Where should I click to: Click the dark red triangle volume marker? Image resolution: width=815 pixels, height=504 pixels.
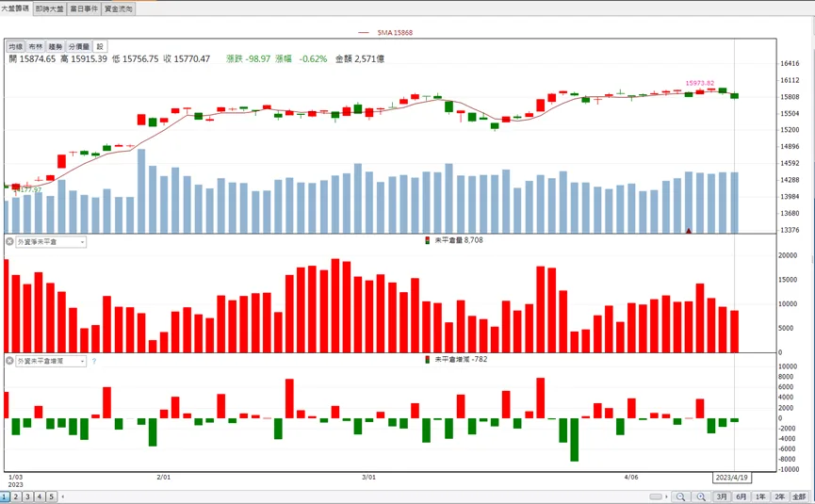pyautogui.click(x=689, y=231)
